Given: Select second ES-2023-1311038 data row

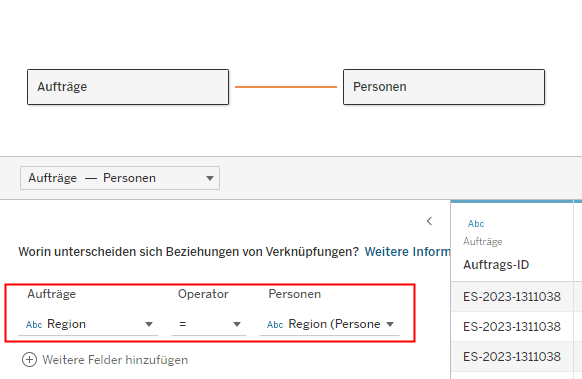Looking at the screenshot, I should 512,327.
